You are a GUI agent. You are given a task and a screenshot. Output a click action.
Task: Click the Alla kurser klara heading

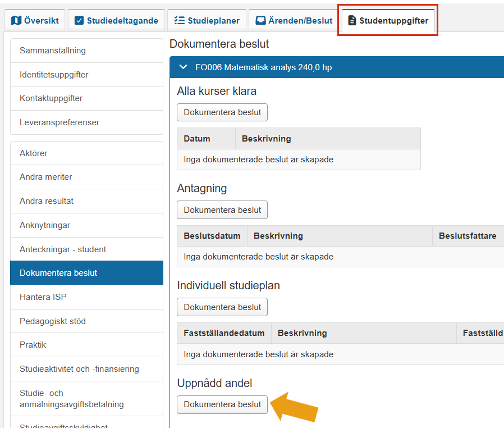[x=217, y=91]
